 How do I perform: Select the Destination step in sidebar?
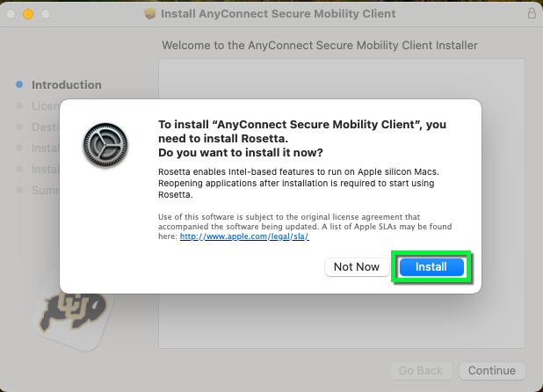(46, 127)
